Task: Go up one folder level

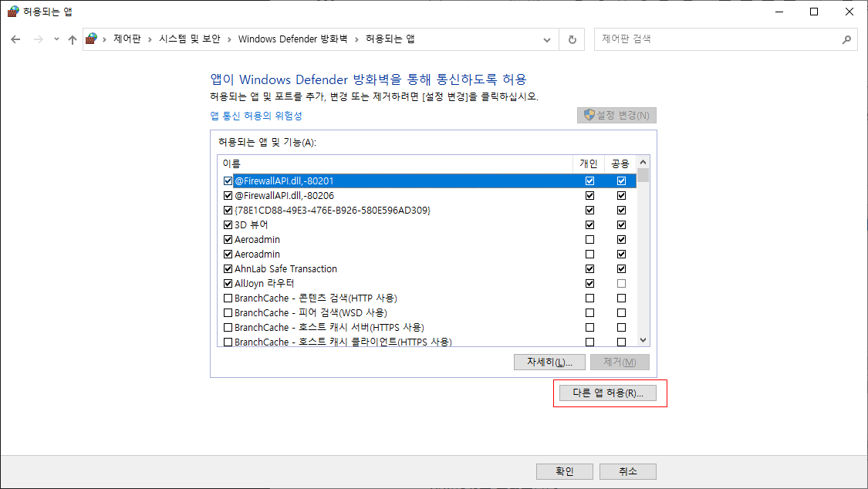Action: point(73,39)
